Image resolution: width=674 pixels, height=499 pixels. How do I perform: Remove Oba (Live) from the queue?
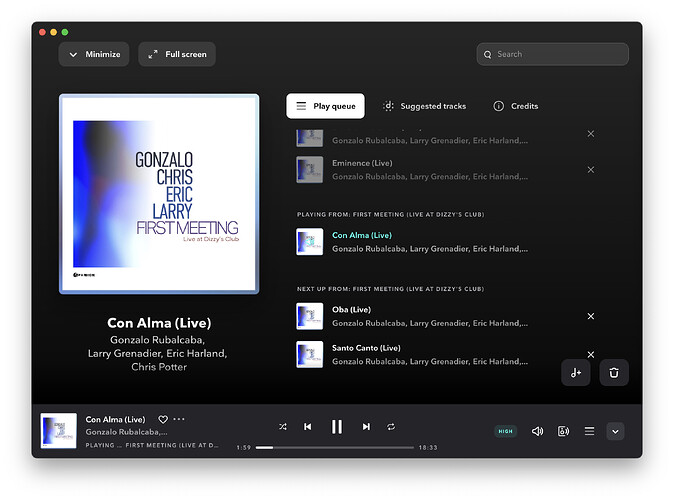[x=591, y=316]
